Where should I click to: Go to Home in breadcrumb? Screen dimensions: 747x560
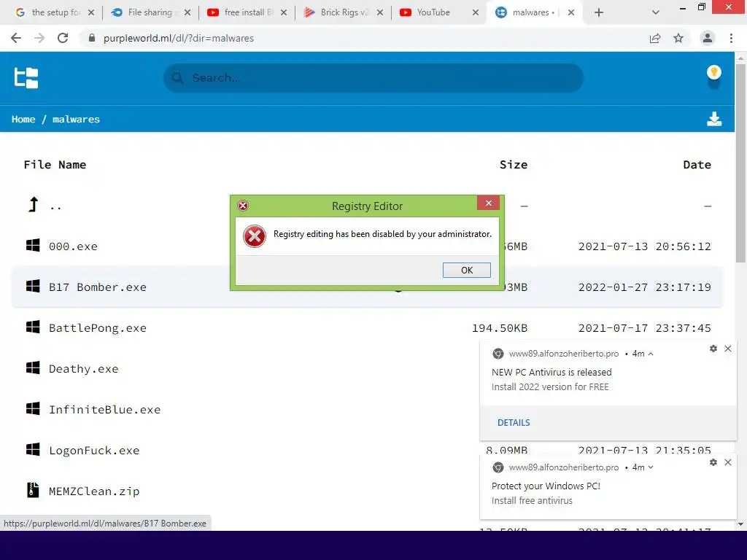click(23, 119)
